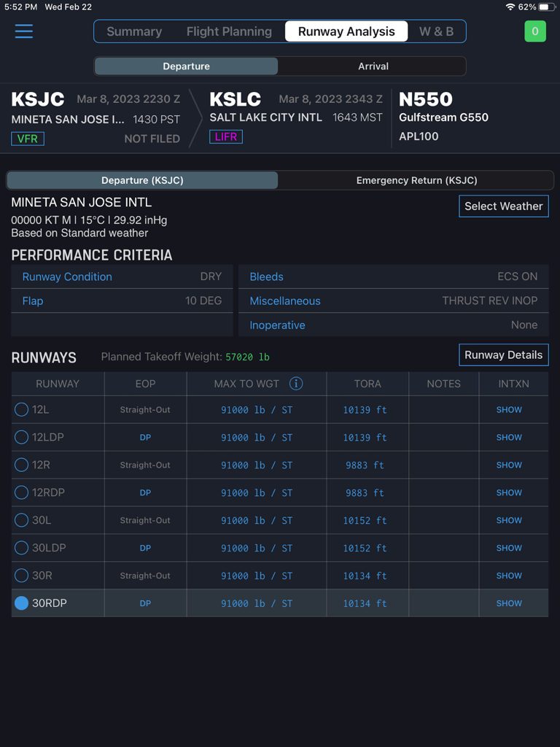Show intersections for runway 30RDP
This screenshot has width=560, height=747.
click(x=509, y=603)
